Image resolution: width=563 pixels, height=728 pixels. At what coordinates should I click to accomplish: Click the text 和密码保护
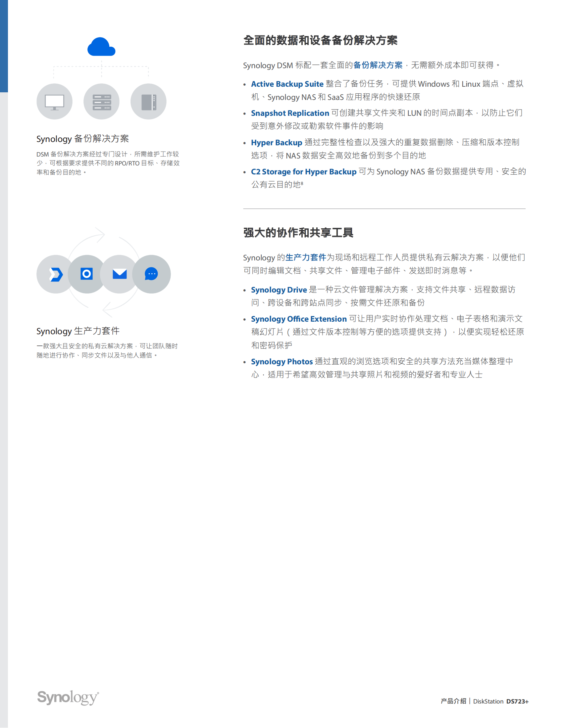pyautogui.click(x=272, y=345)
